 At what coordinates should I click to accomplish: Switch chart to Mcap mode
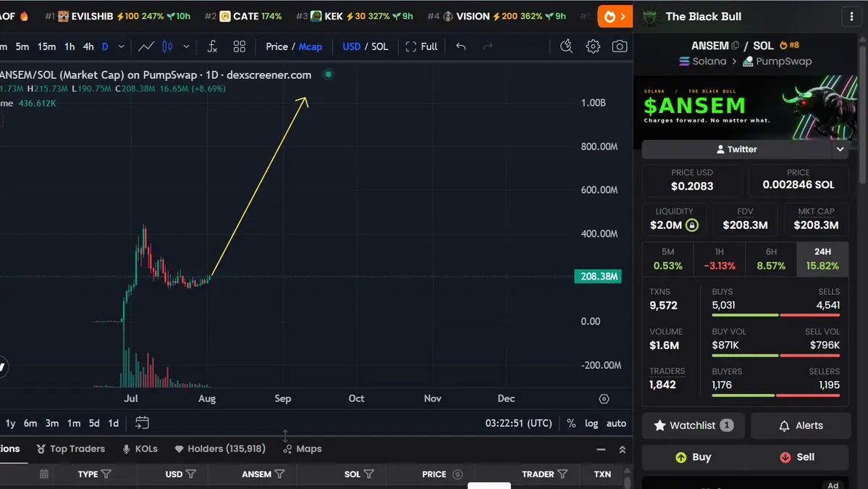(x=311, y=46)
